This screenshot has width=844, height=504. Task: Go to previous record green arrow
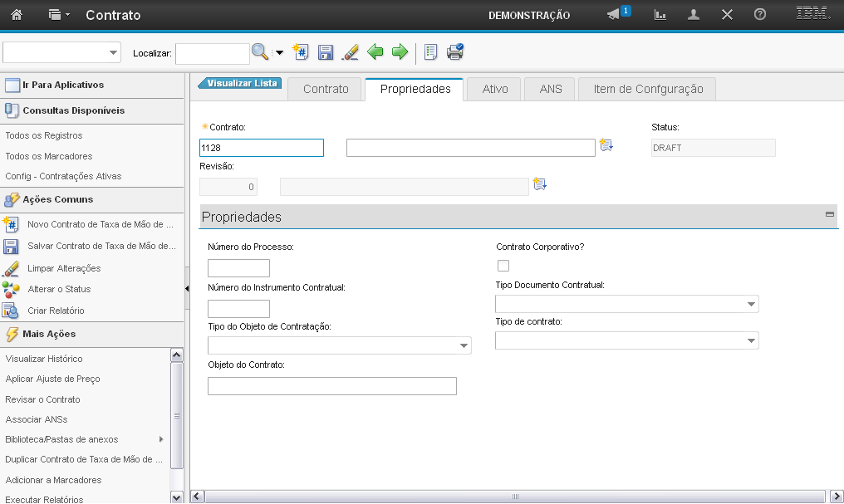(375, 52)
